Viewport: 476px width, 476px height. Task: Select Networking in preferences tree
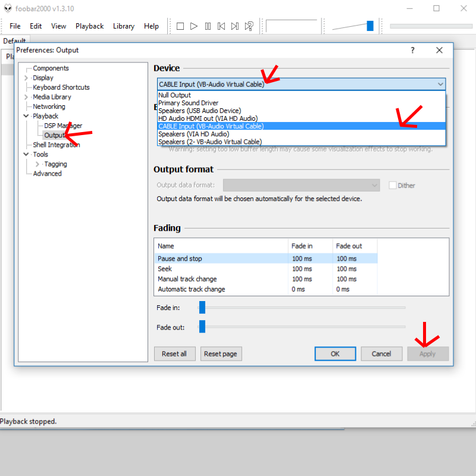coord(49,107)
